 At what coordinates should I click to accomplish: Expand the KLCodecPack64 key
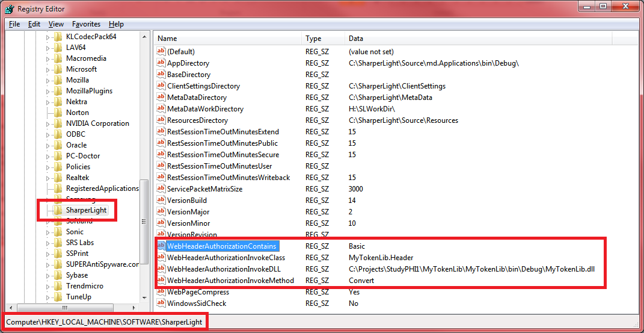pyautogui.click(x=48, y=37)
